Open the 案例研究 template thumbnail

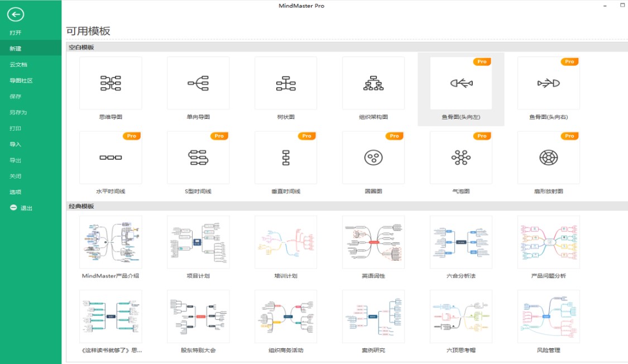373,317
